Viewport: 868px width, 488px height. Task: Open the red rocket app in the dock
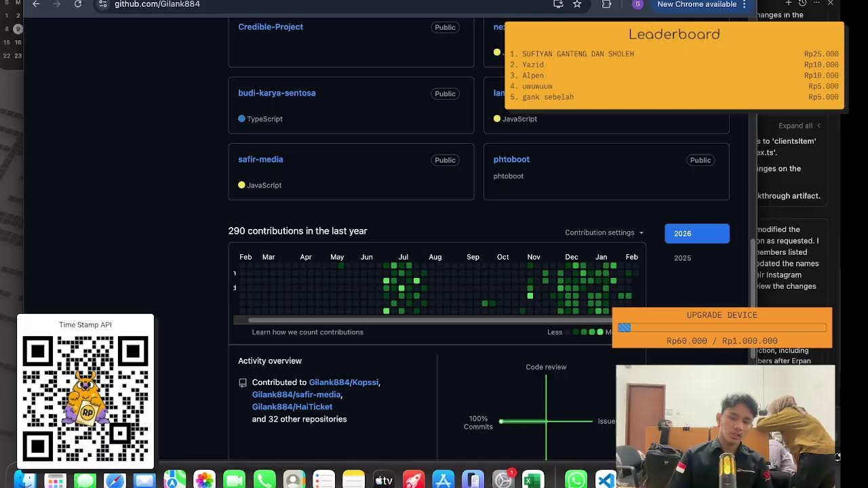pyautogui.click(x=414, y=480)
